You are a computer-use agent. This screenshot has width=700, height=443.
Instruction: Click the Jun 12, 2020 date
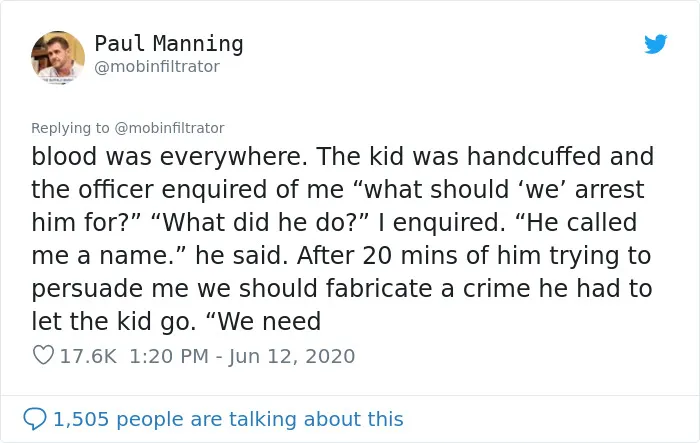pos(292,356)
